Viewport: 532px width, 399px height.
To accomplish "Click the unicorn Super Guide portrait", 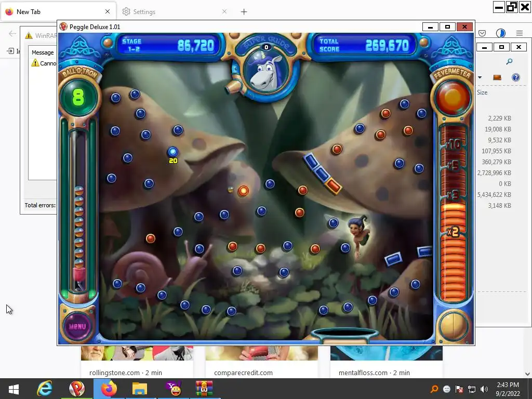I will coord(267,73).
